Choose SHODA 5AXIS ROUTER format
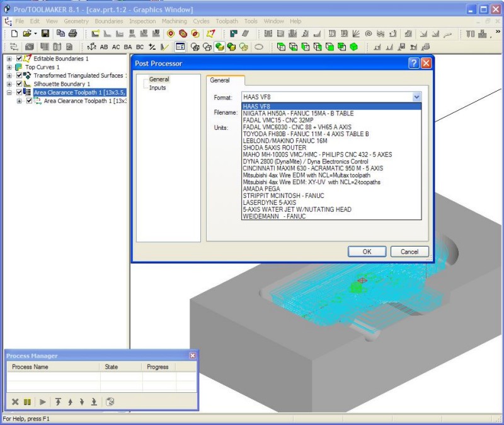Screen dimensions: 504x425 click(x=331, y=148)
